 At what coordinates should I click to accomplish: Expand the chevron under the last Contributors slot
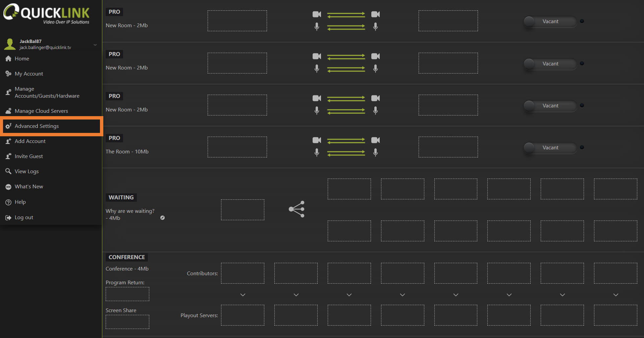[x=615, y=295]
